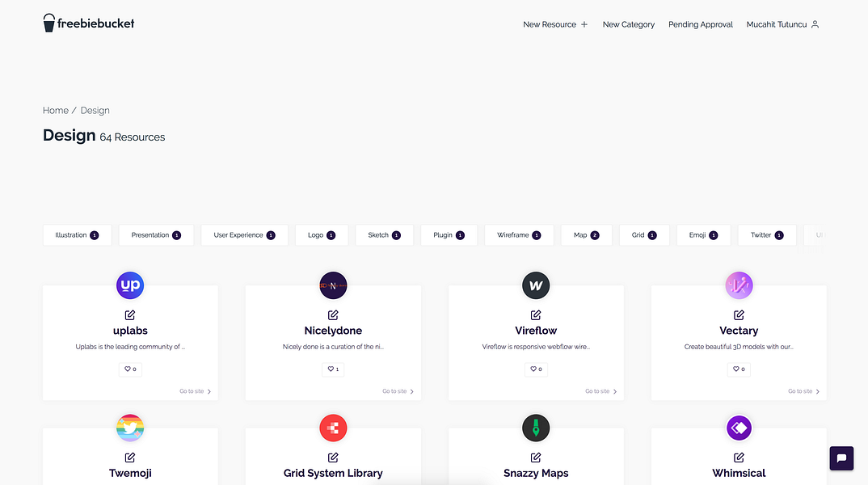Click 'Vireflow is responsive webflow wire...' text

[x=536, y=347]
